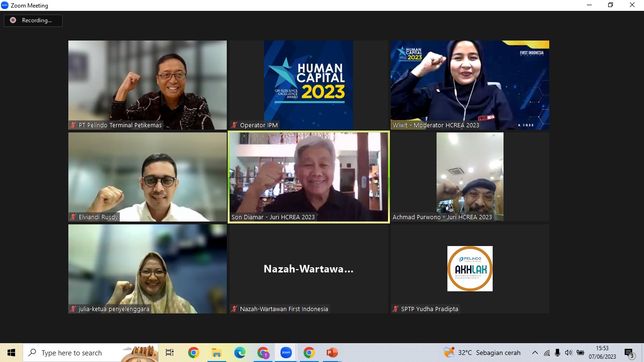
Task: Click SPTP Yudha Pradipta's muted mic icon
Action: coord(396,309)
